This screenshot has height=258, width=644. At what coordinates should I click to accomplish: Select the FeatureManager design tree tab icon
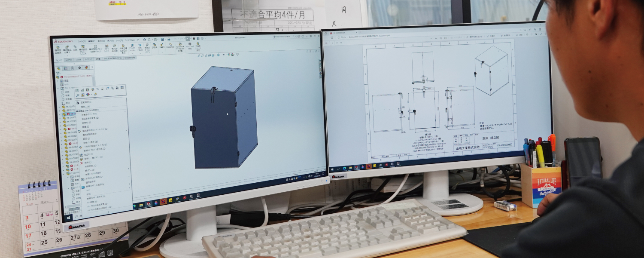59,68
